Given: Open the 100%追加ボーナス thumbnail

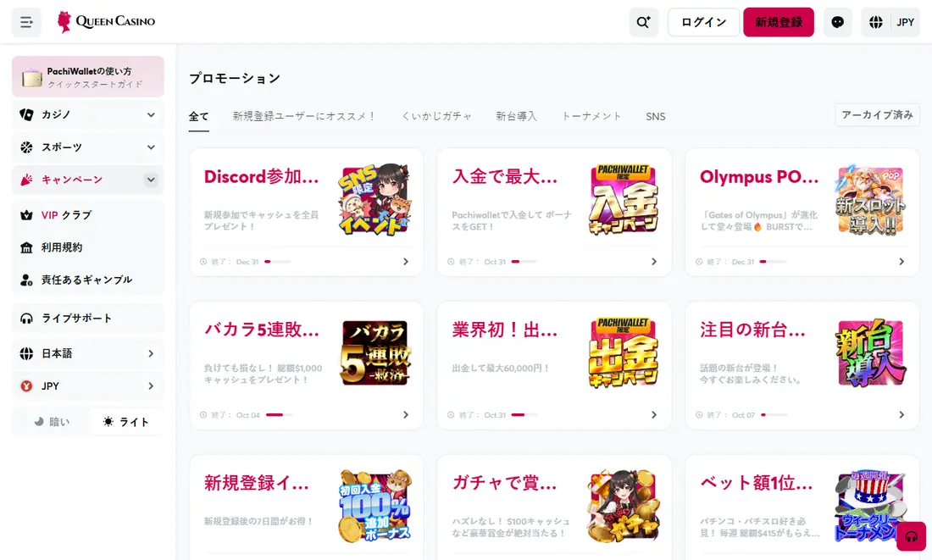Looking at the screenshot, I should pos(375,506).
